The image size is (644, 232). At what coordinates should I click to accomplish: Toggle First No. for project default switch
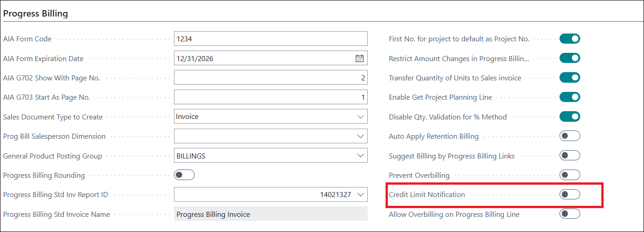tap(570, 39)
